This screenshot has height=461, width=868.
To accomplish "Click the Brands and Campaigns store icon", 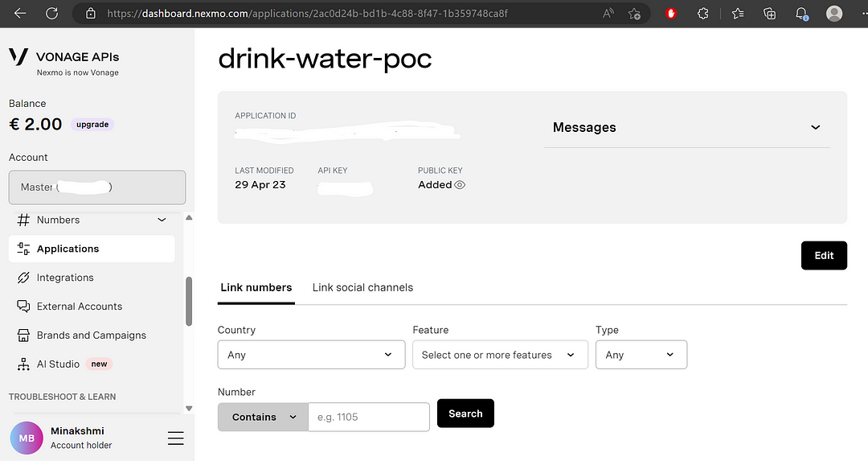I will [x=23, y=335].
